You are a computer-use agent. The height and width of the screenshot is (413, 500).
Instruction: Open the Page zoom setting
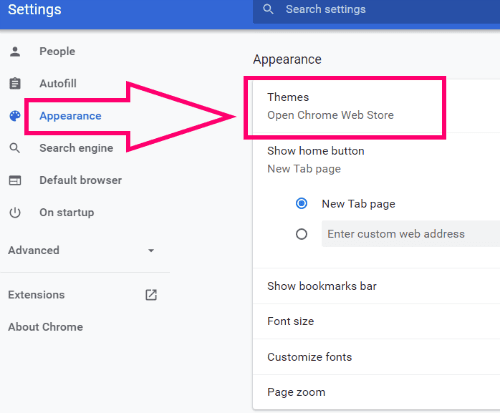point(377,392)
